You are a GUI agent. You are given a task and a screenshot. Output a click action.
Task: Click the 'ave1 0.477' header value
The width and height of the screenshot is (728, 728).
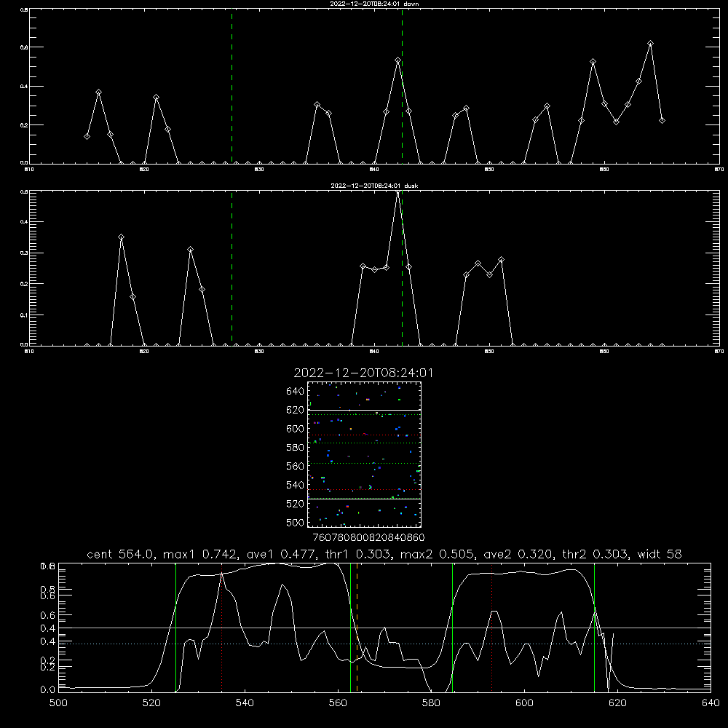tap(280, 554)
